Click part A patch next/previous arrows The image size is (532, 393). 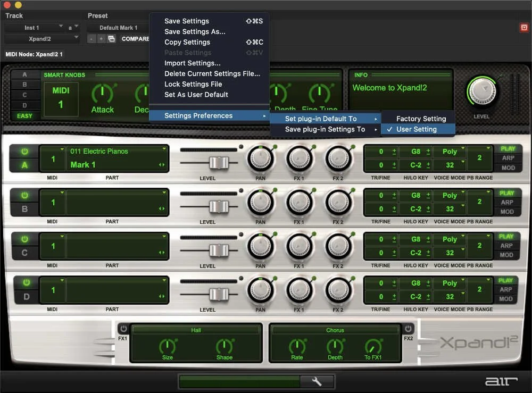[162, 165]
